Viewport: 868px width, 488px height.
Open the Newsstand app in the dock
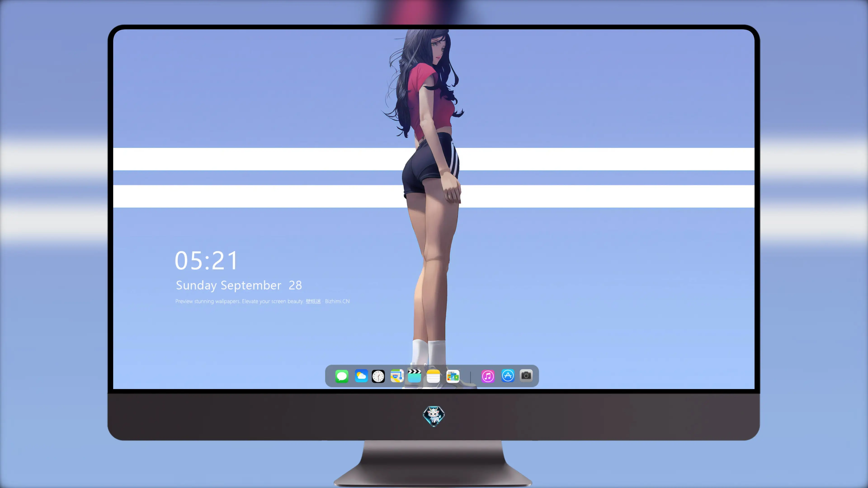[453, 376]
